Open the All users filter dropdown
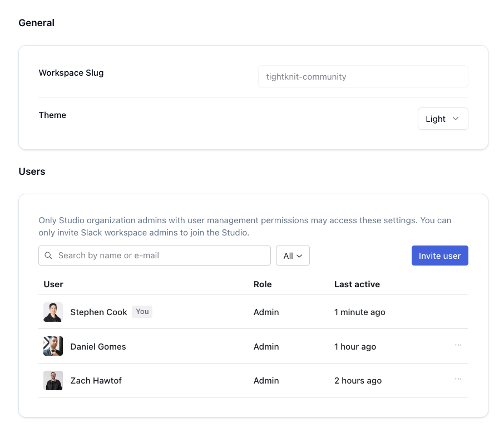Image resolution: width=504 pixels, height=437 pixels. (293, 256)
